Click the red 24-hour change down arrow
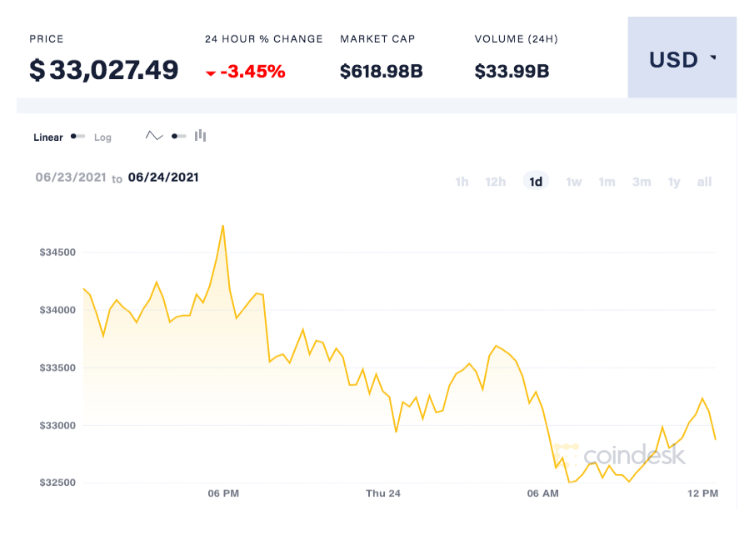The height and width of the screenshot is (560, 754). click(x=211, y=73)
